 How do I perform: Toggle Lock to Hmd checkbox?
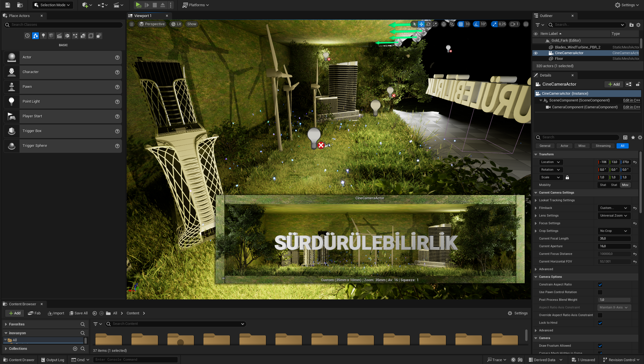coord(600,323)
